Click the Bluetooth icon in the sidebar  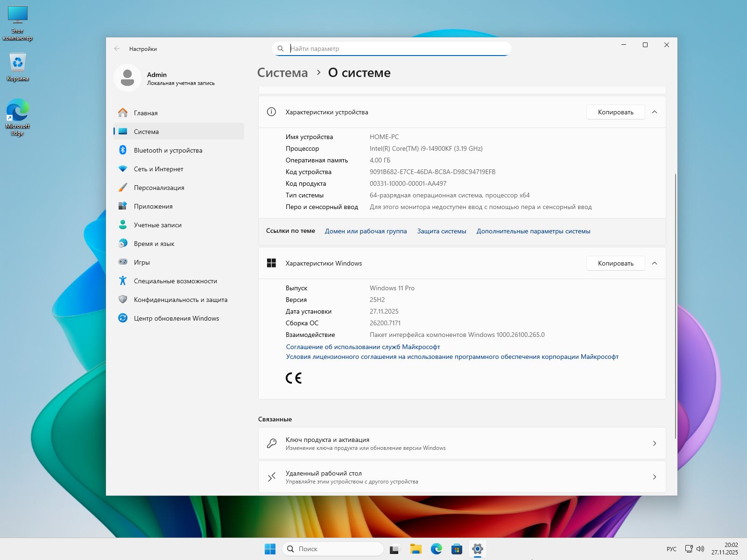123,150
